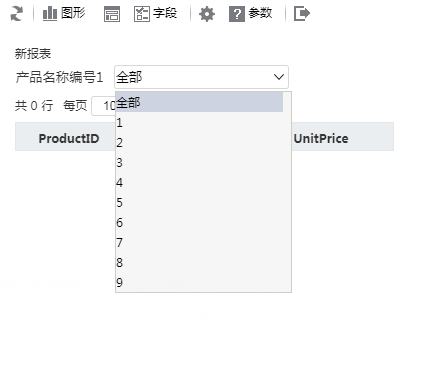Collapse the 产品名称编号1 dropdown arrow
Viewport: 429px width, 383px height.
(x=279, y=77)
